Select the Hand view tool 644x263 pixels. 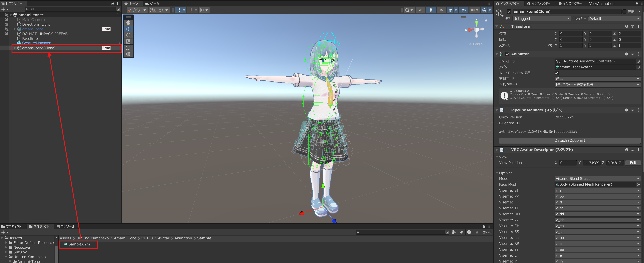point(128,23)
